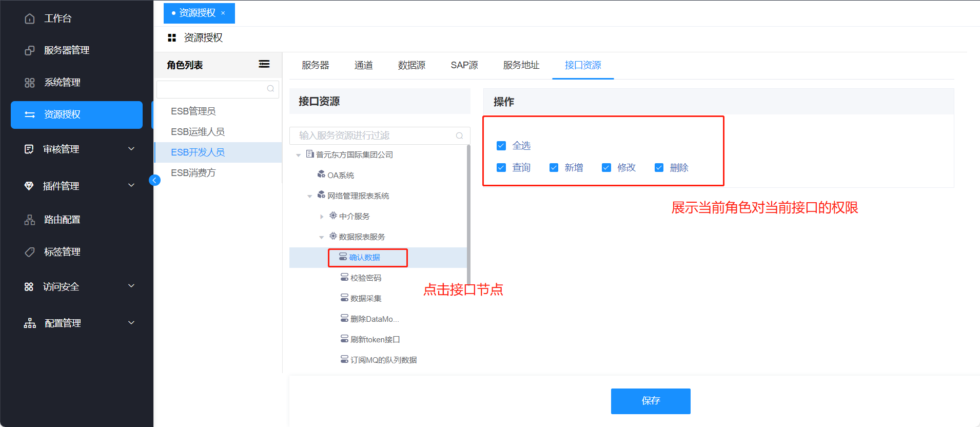This screenshot has width=980, height=427.
Task: Switch to the 服务地址 tab
Action: pyautogui.click(x=521, y=65)
